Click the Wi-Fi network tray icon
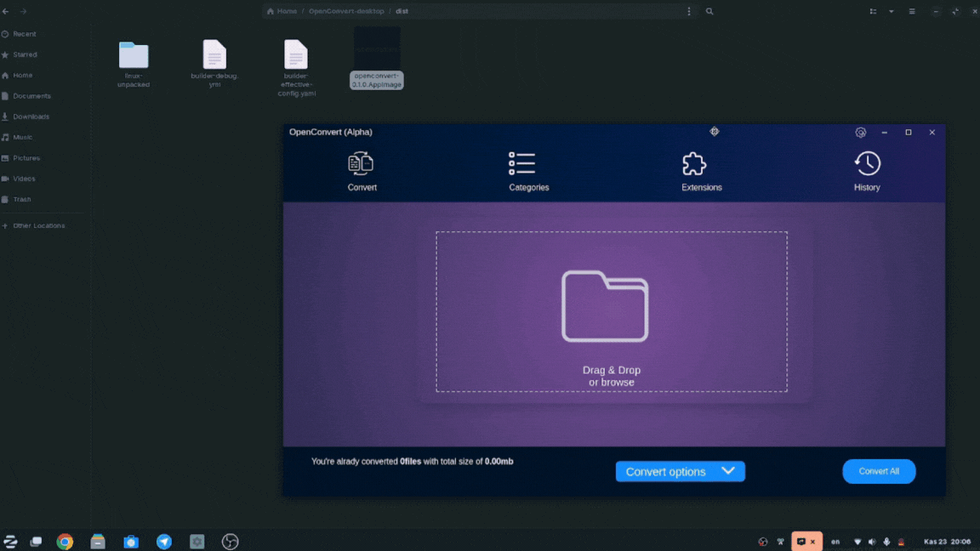 pyautogui.click(x=857, y=542)
